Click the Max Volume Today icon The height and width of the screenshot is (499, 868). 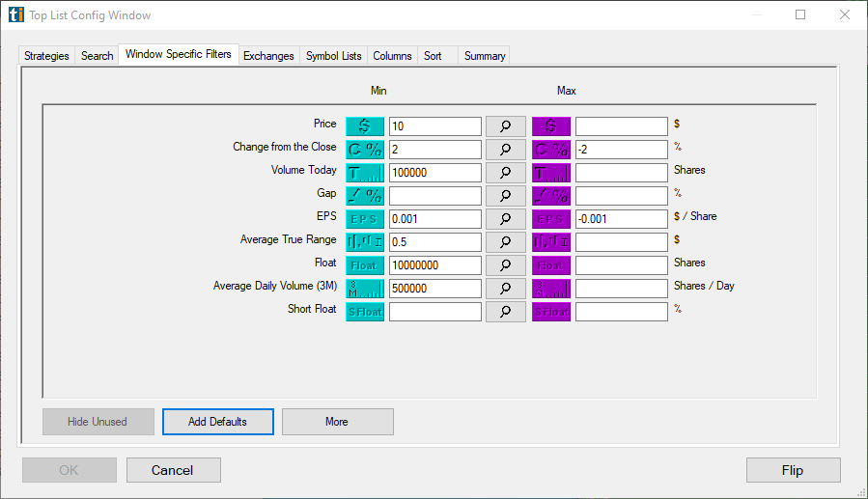(550, 173)
